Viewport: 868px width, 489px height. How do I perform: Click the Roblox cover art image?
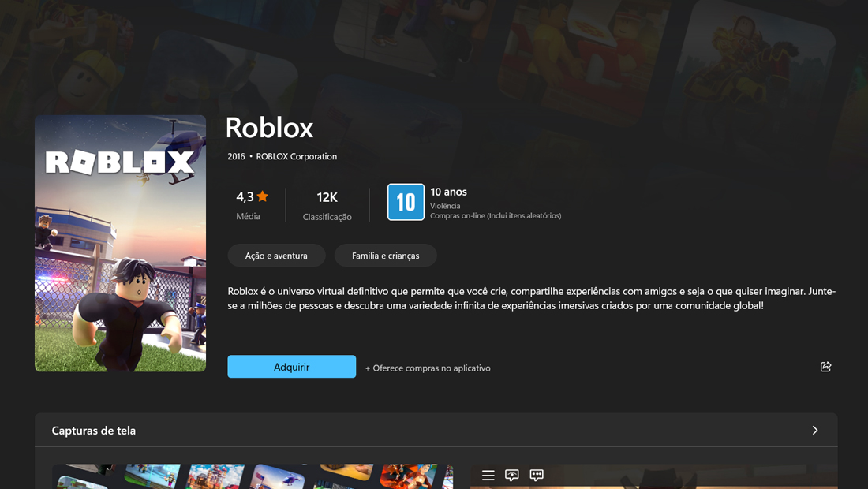coord(120,244)
